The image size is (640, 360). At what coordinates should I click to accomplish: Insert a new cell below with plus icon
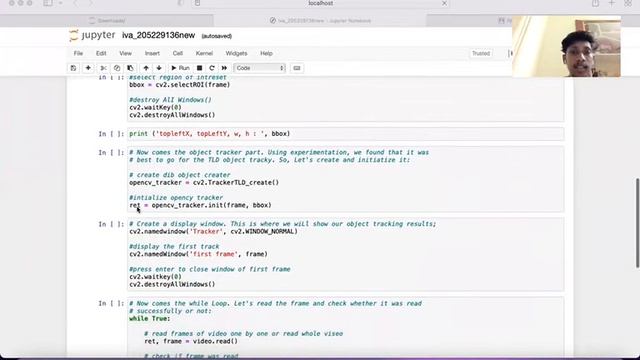point(88,68)
